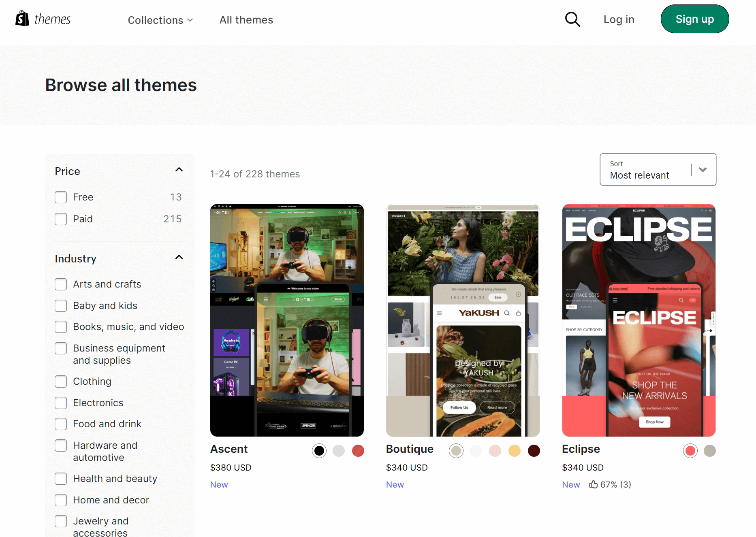Select Boutique's beige color swatch

point(456,451)
